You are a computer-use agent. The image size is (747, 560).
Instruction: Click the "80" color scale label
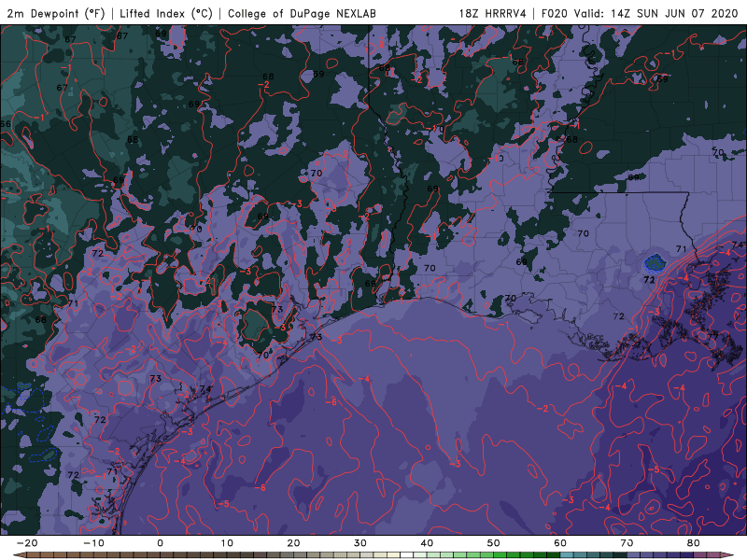694,543
